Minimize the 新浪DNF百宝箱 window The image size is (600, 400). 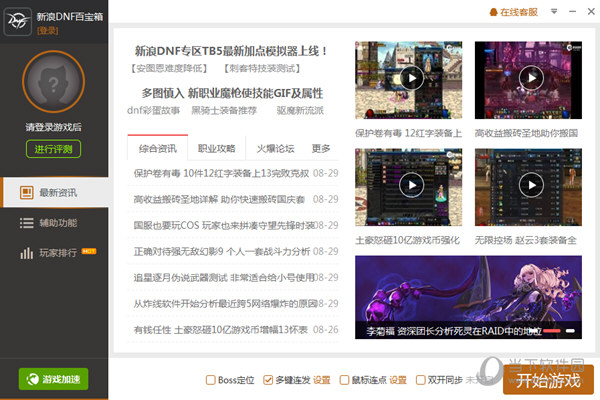pos(572,11)
